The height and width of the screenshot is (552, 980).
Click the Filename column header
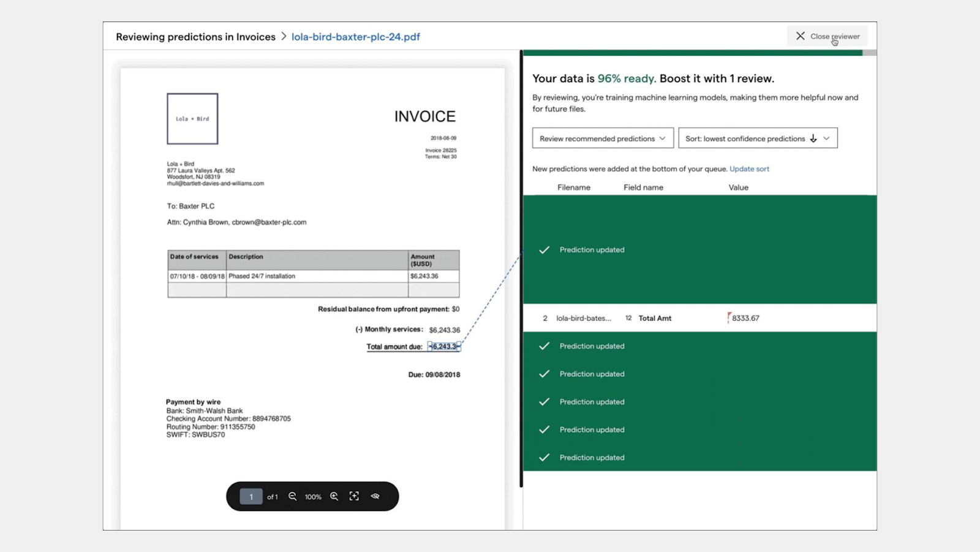(x=573, y=187)
